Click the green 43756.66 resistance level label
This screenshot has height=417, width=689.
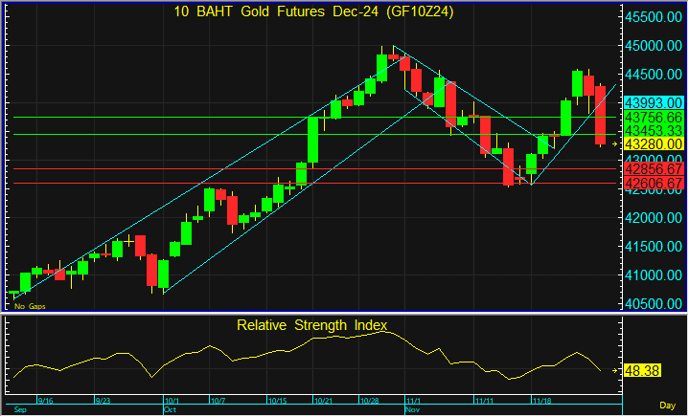pos(653,117)
